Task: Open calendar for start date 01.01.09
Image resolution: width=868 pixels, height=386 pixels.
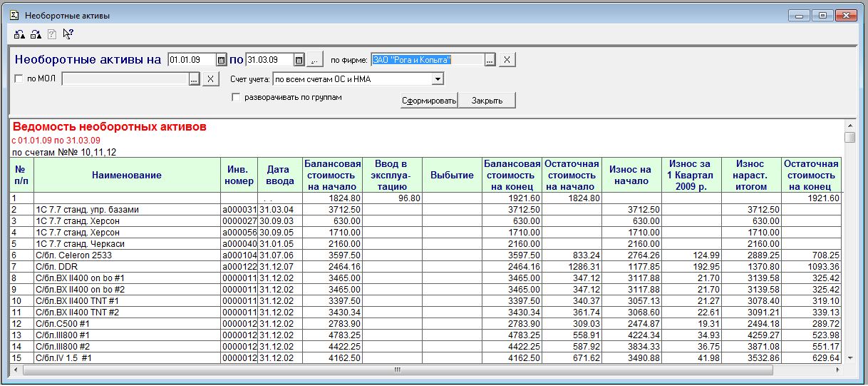Action: [221, 60]
